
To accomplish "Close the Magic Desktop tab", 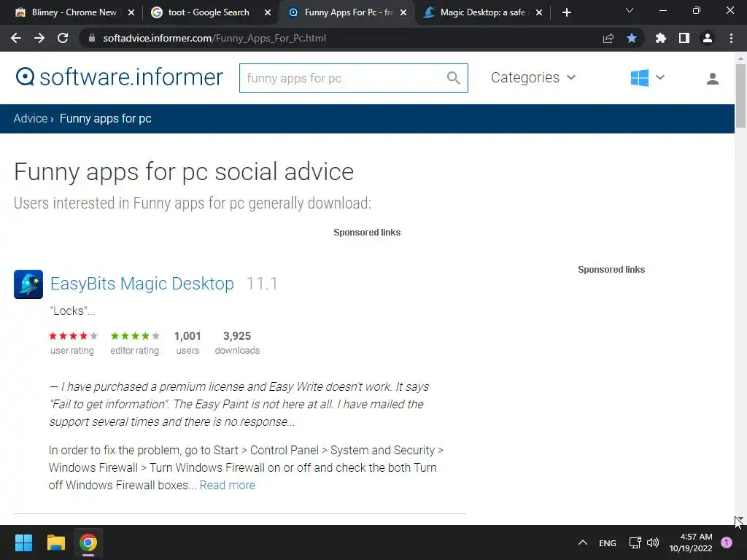I will point(539,13).
